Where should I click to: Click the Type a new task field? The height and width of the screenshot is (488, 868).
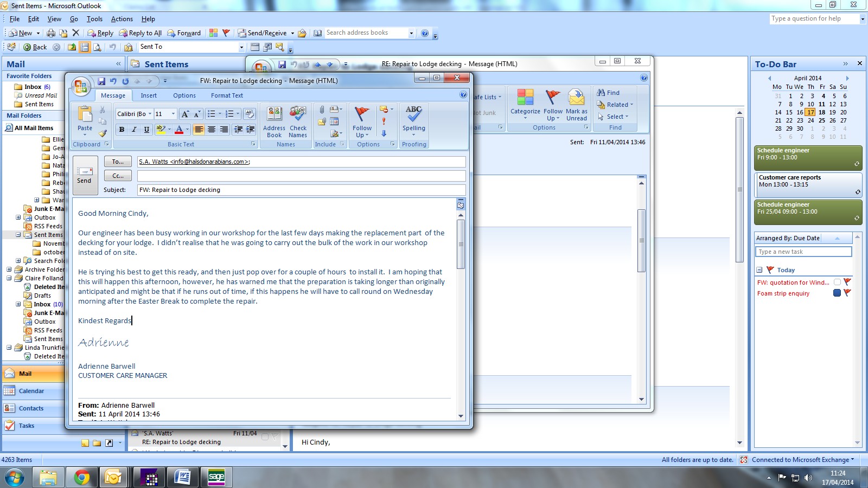803,252
